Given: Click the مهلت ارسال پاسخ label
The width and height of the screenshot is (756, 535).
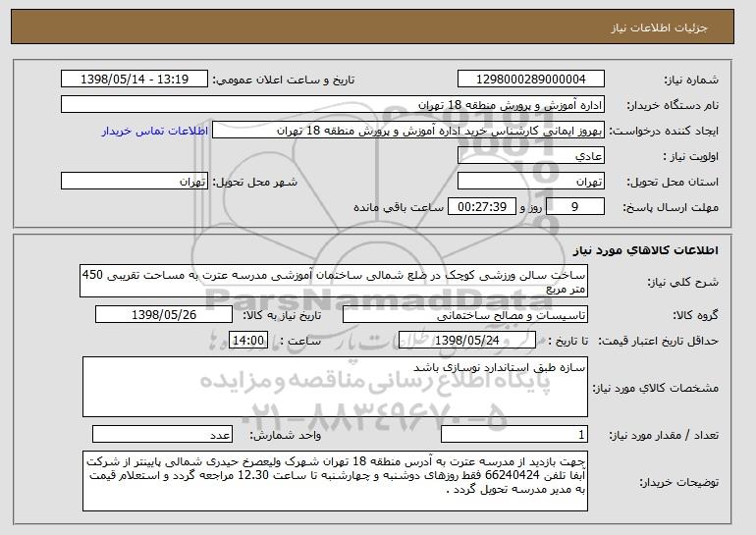Looking at the screenshot, I should click(671, 208).
